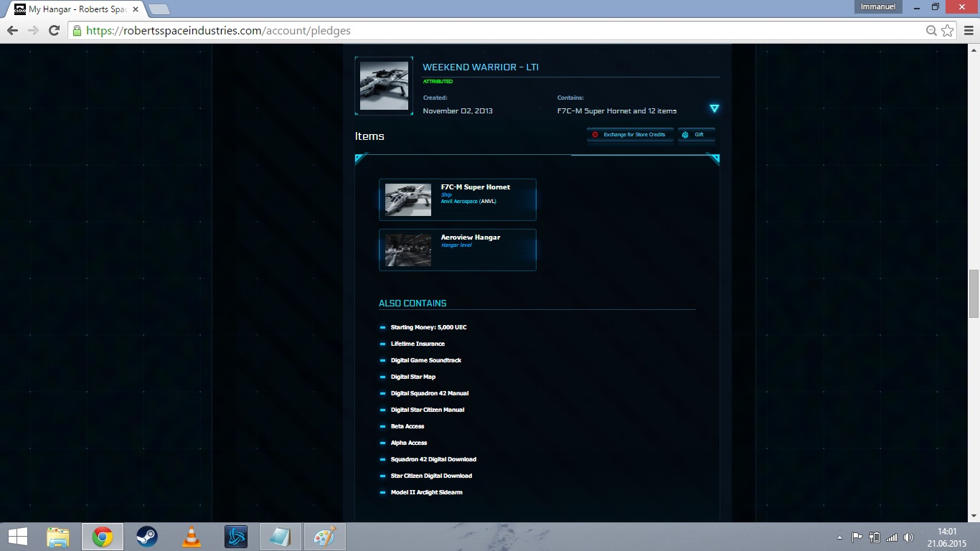Click the Gift button
This screenshot has height=551, width=980.
tap(697, 135)
